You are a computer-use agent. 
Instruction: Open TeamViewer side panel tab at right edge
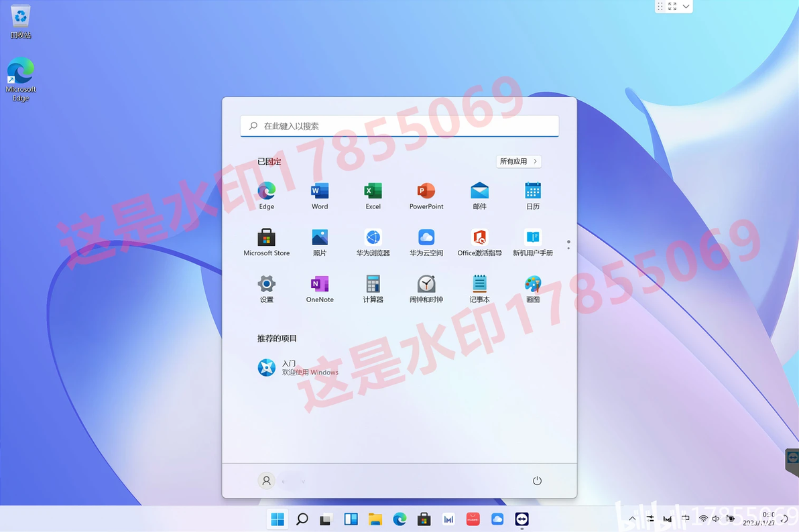click(x=792, y=462)
